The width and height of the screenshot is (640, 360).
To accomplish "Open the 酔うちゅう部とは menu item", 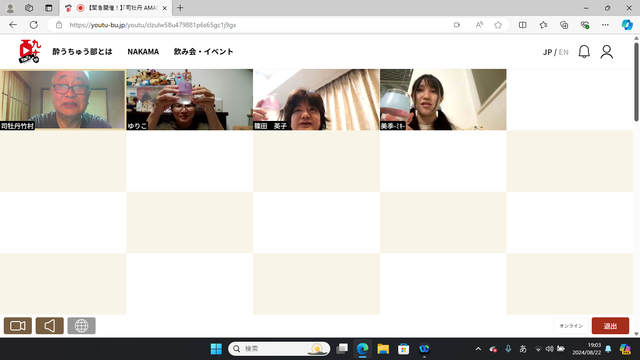I will [82, 51].
